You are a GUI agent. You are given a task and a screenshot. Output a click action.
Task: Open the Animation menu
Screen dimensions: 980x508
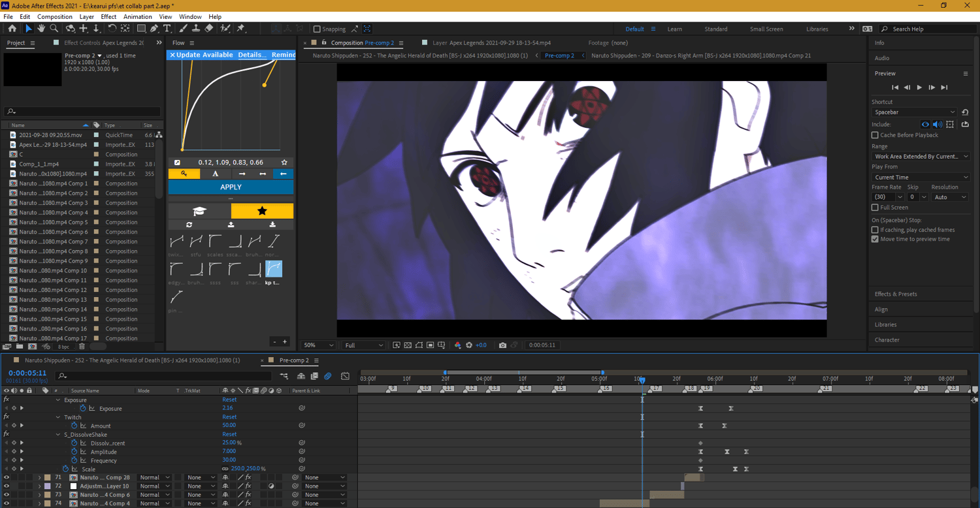pos(137,17)
